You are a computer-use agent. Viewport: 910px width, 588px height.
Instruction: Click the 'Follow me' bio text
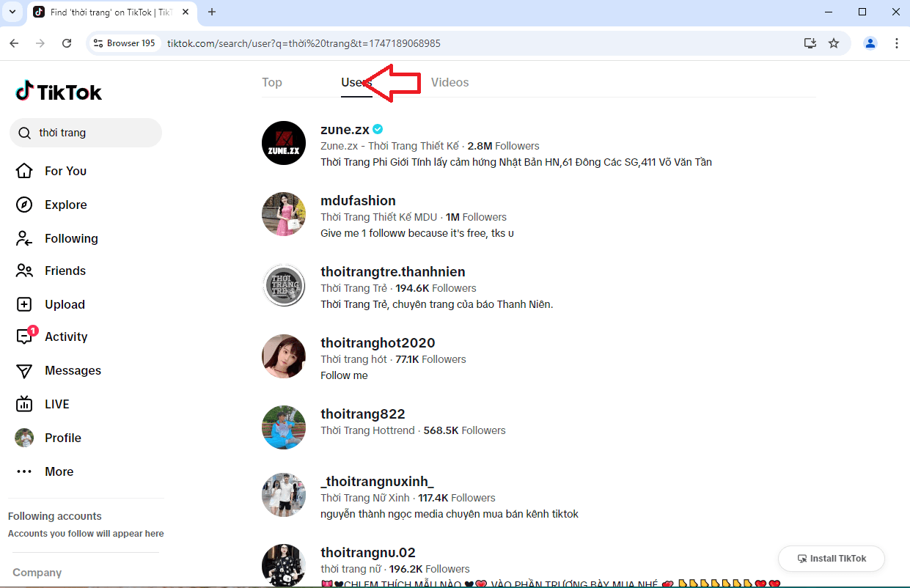[344, 375]
